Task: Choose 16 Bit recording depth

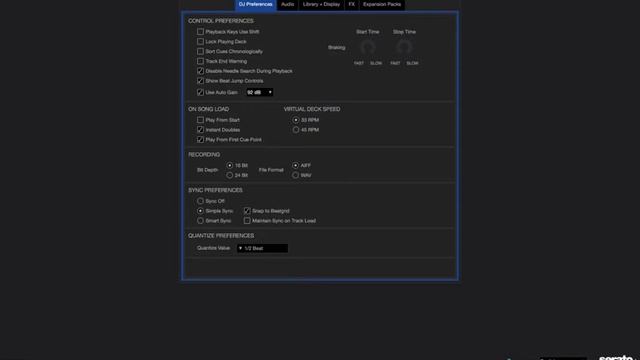Action: click(x=230, y=165)
